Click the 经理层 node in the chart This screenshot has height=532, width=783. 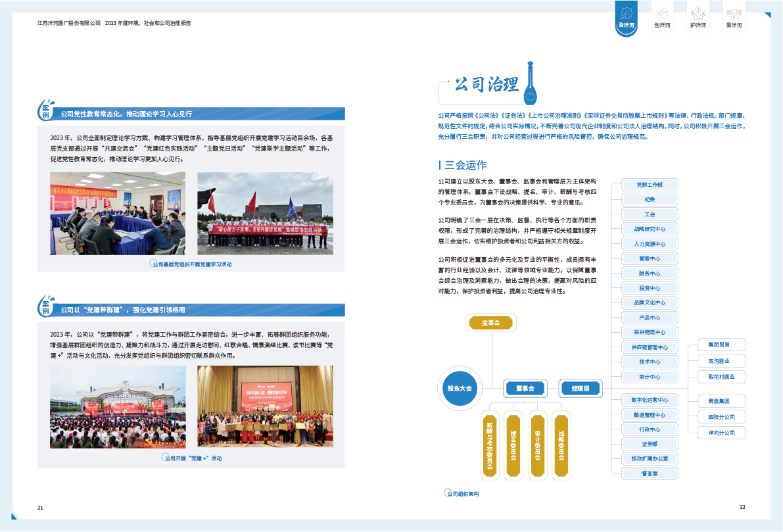click(581, 389)
